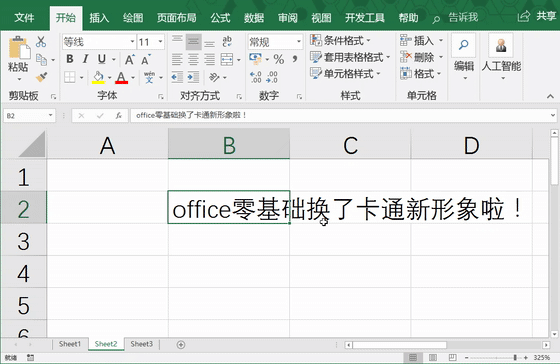The width and height of the screenshot is (560, 364).
Task: Click Merge and Center icon
Action: (x=227, y=59)
